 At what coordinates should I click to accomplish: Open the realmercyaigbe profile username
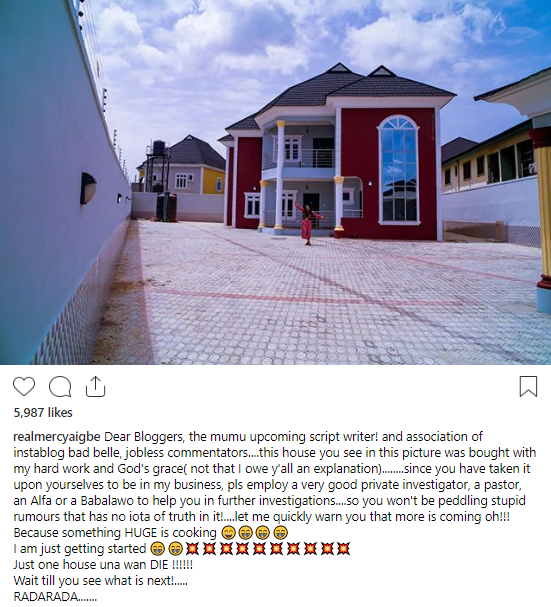(x=57, y=437)
